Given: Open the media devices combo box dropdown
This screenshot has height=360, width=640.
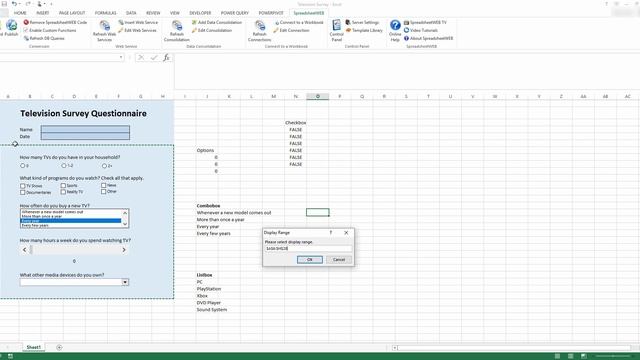Looking at the screenshot, I should point(125,282).
